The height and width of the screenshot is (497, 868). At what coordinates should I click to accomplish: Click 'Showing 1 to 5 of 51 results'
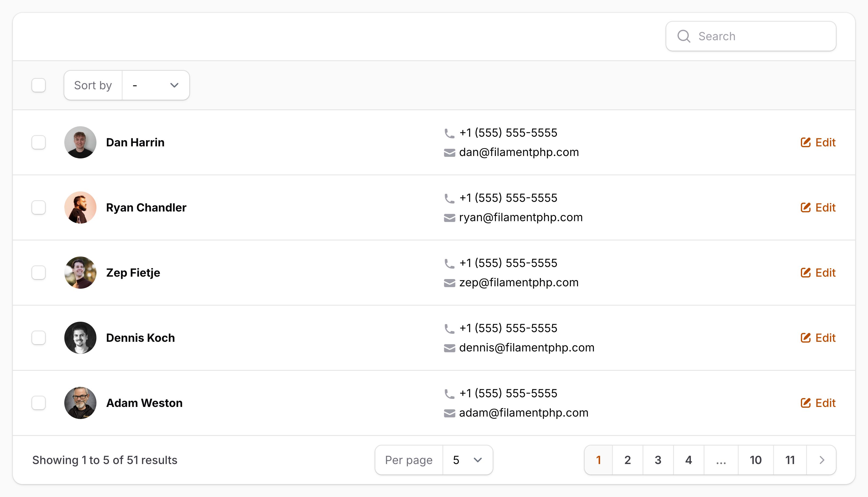(105, 460)
